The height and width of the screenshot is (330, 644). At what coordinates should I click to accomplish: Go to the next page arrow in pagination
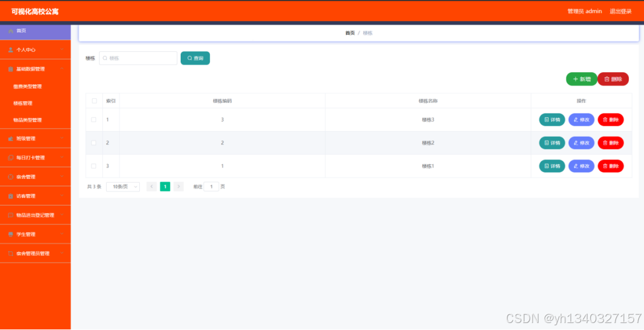179,187
